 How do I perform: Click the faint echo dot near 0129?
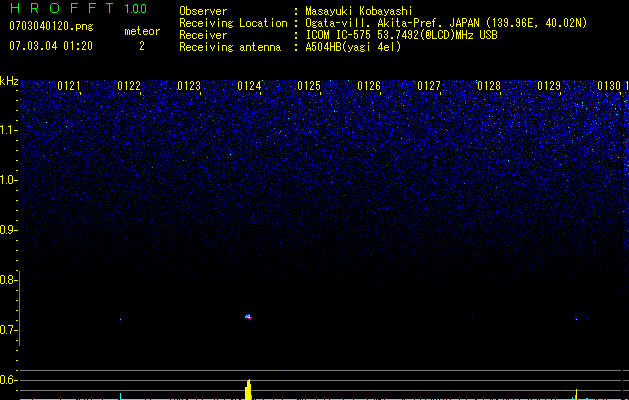[x=576, y=319]
